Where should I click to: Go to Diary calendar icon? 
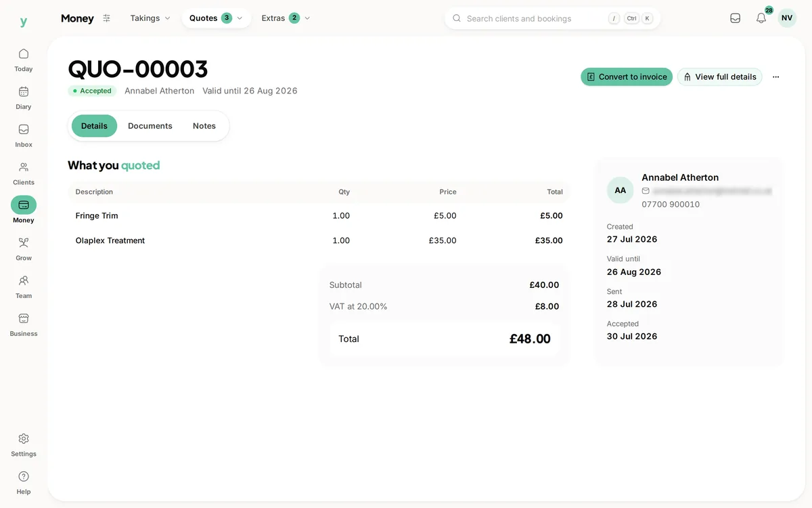click(24, 92)
